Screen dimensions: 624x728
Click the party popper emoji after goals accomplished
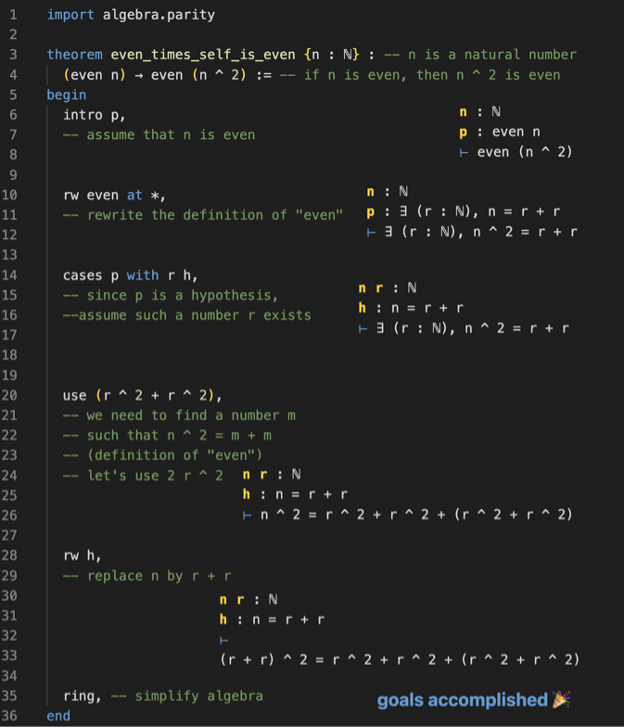(x=561, y=699)
